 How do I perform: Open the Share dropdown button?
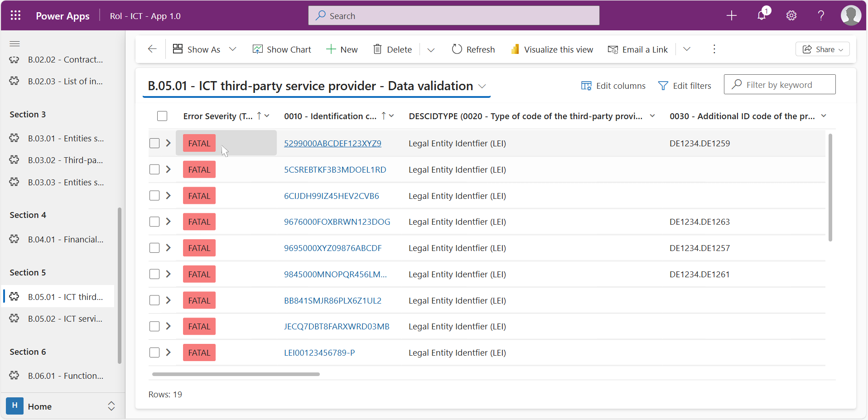822,49
